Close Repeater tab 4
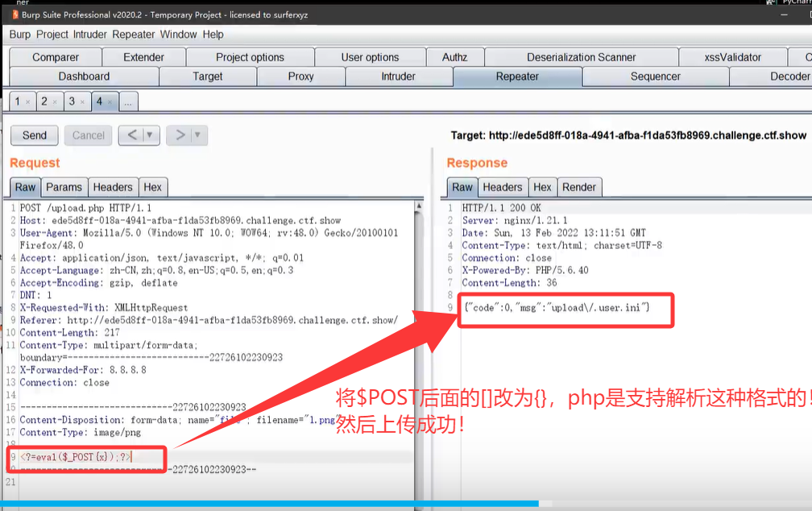 tap(110, 102)
